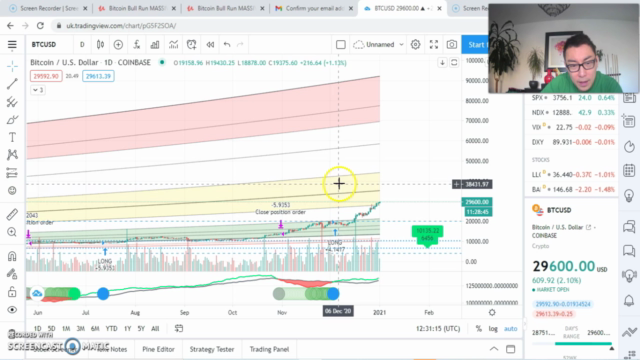
Task: Open the Strategy Tester tab
Action: click(212, 349)
